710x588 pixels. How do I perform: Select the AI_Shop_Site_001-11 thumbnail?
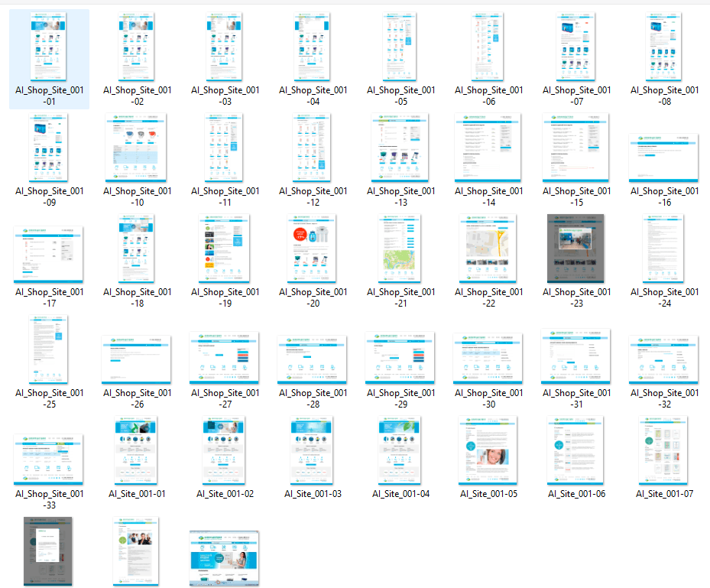[224, 148]
